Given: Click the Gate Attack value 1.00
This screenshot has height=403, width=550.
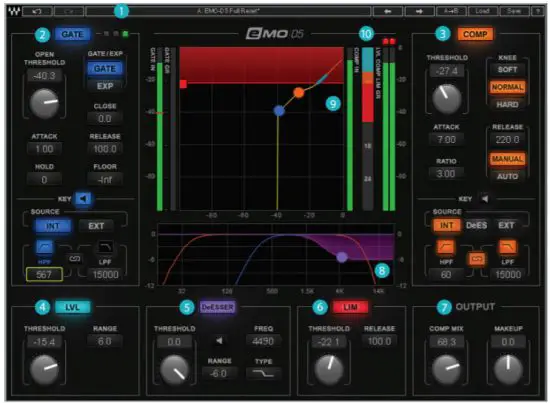Looking at the screenshot, I should click(x=44, y=149).
